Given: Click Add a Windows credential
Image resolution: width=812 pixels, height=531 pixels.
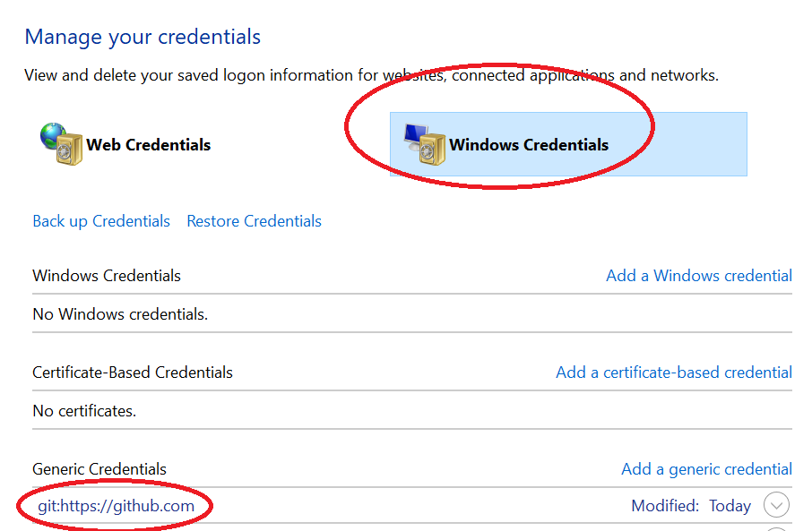Looking at the screenshot, I should click(x=699, y=276).
